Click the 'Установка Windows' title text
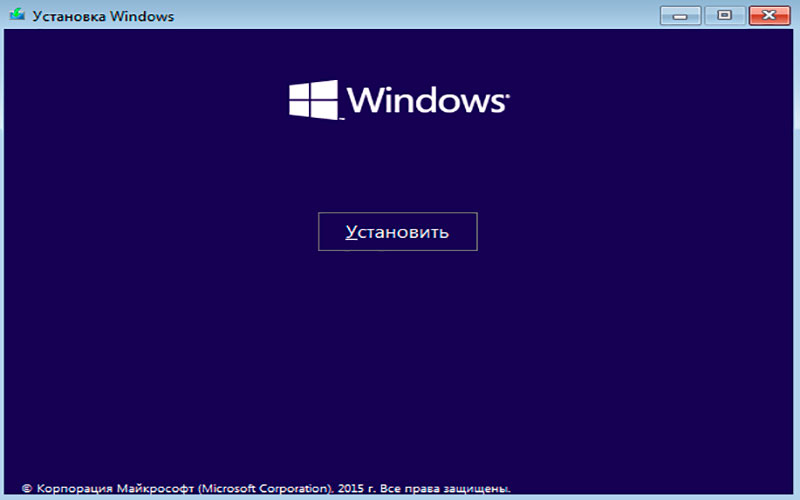 pos(104,16)
